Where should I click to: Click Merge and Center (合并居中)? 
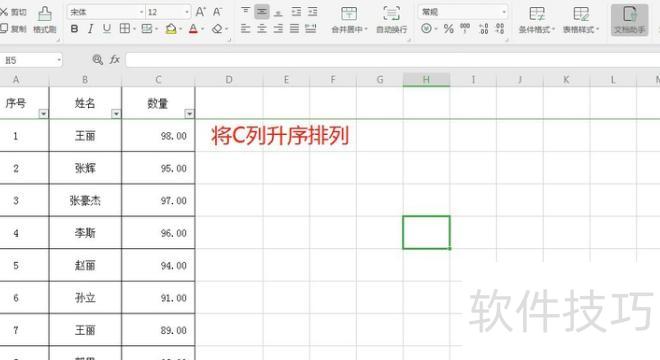[x=349, y=20]
